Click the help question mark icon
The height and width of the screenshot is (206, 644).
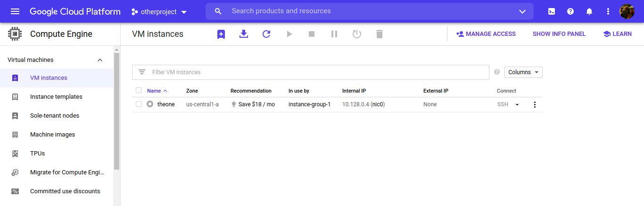click(x=570, y=11)
